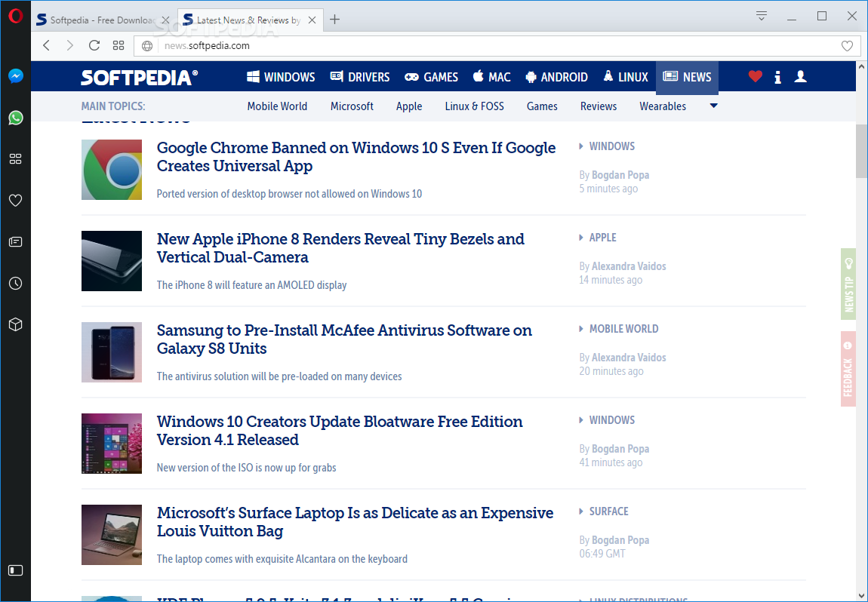Open the MOBILE WORLD category tag

pos(624,329)
